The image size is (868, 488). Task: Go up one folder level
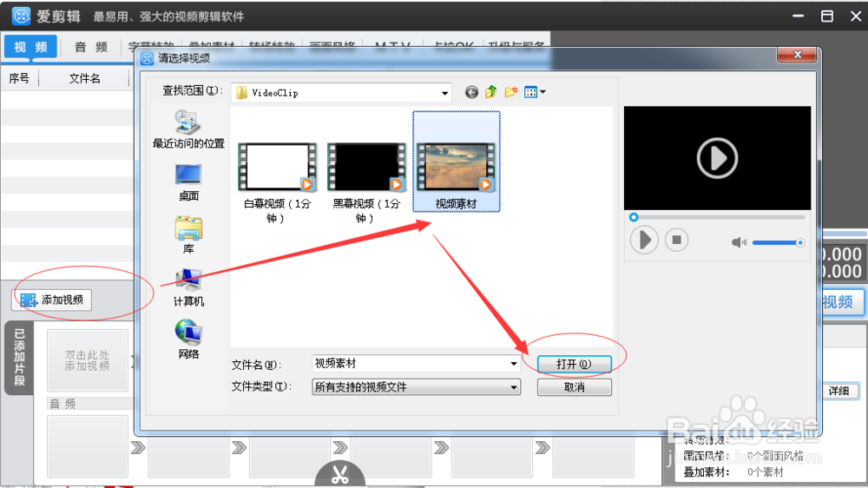[x=491, y=92]
